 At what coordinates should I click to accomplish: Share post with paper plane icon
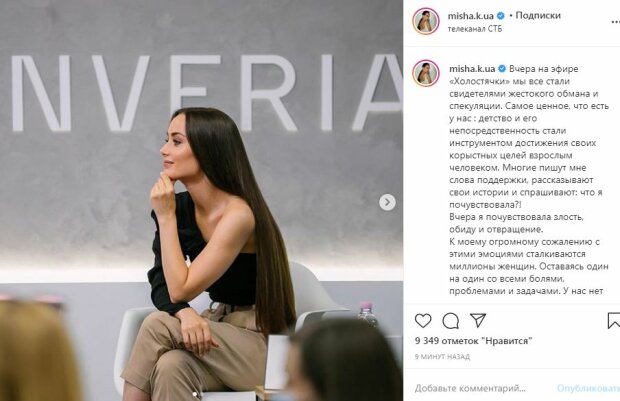coord(478,320)
